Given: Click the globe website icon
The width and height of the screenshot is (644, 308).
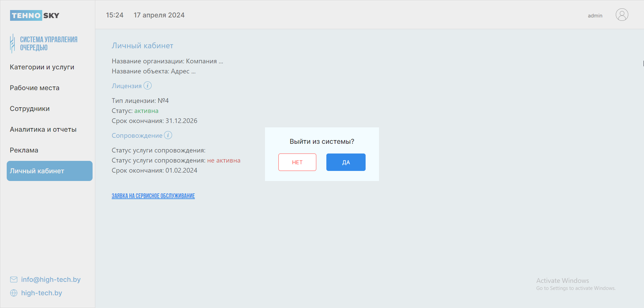Looking at the screenshot, I should 14,293.
